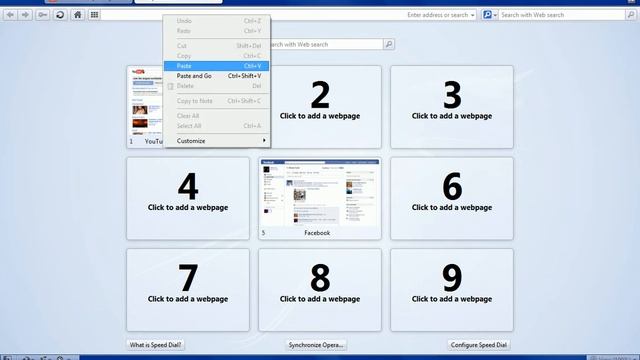
Task: Click the Speed Dial web search box
Action: tap(327, 44)
